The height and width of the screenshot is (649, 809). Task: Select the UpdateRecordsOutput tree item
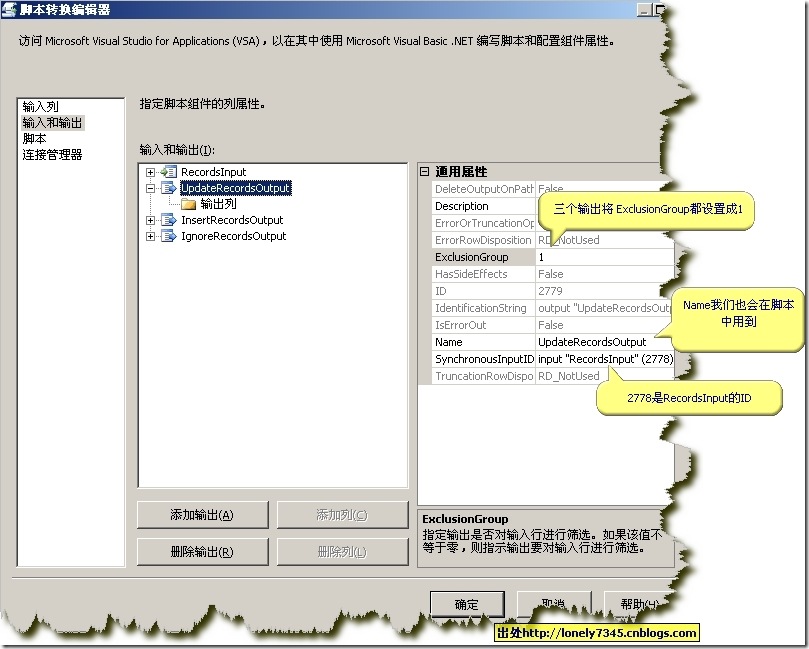point(236,188)
